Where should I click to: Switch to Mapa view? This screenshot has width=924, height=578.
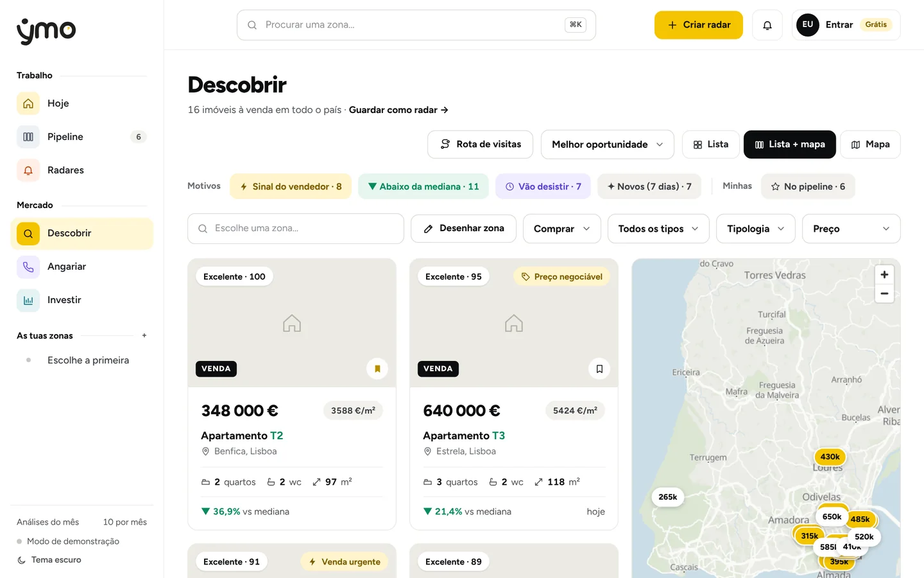870,144
